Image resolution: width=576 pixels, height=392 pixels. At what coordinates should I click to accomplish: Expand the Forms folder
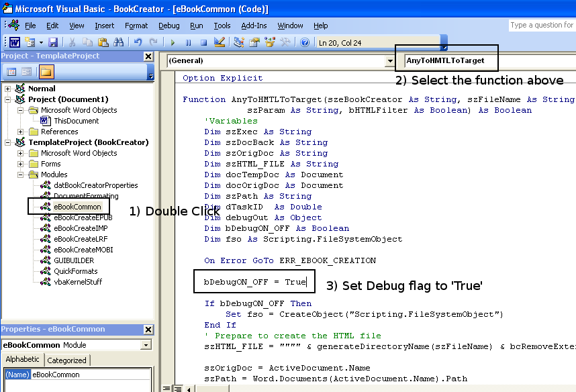(x=20, y=164)
